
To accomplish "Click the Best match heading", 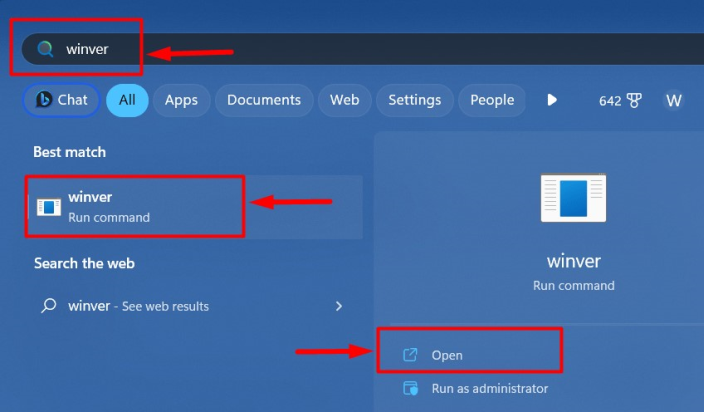I will point(70,152).
